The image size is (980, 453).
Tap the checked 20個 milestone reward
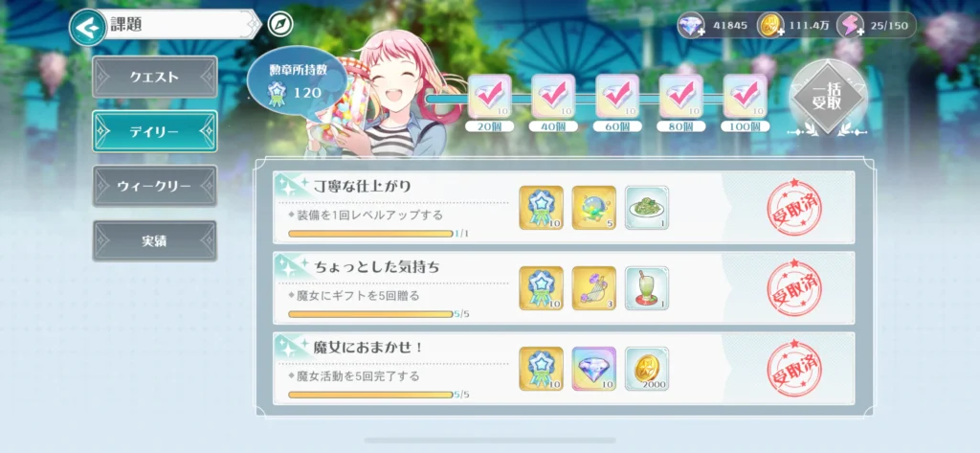(490, 97)
